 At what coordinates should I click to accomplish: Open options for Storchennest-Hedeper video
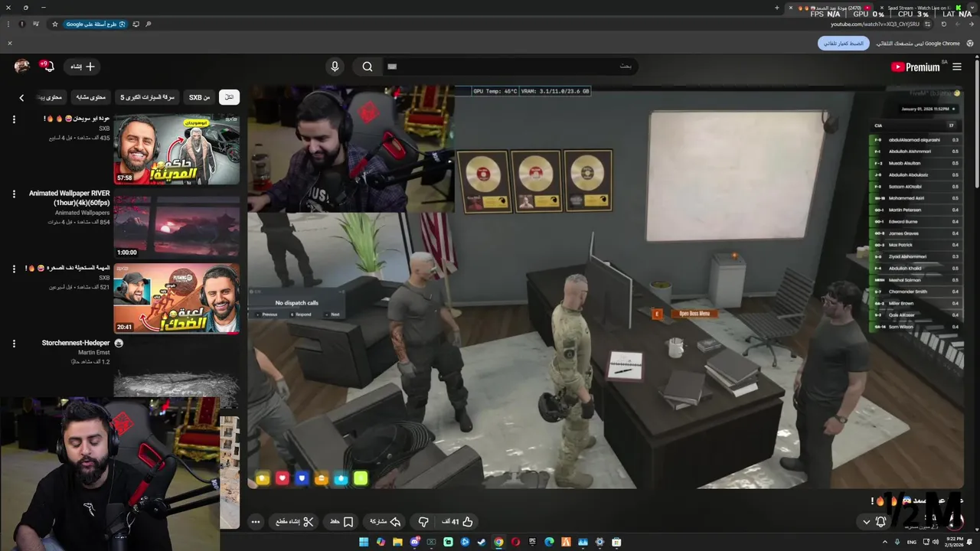(13, 344)
